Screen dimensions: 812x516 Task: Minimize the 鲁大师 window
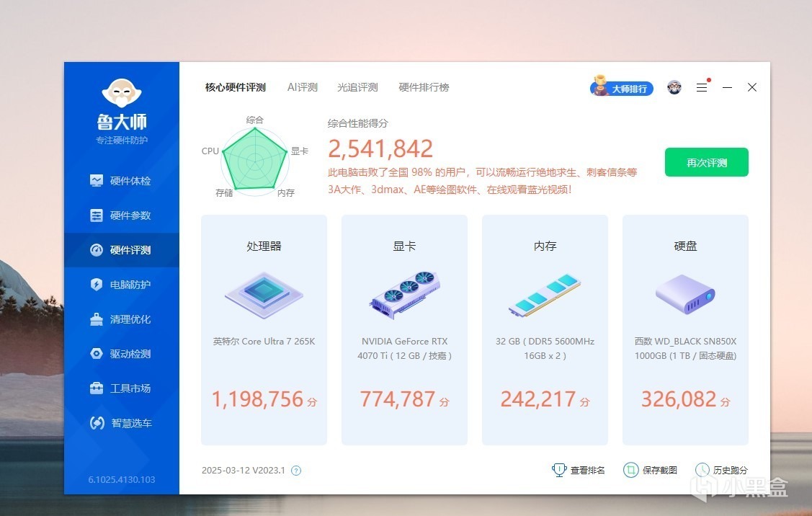(x=727, y=87)
